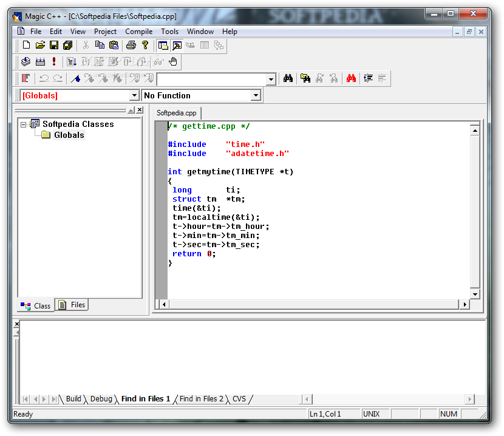504x436 pixels.
Task: Close the class panel with X button
Action: [x=140, y=110]
